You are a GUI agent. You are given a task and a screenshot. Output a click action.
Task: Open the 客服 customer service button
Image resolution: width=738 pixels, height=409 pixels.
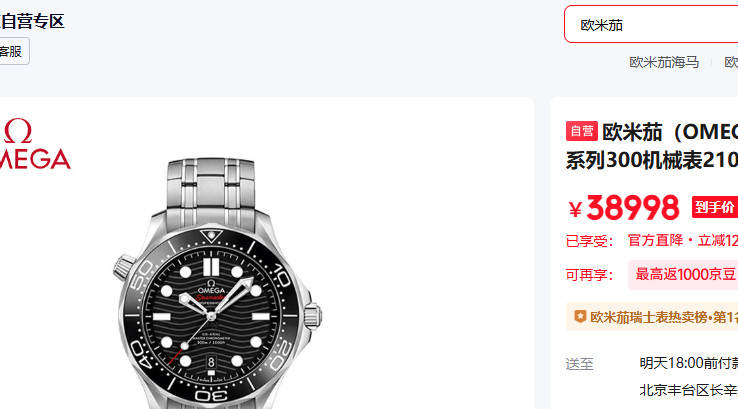click(12, 51)
